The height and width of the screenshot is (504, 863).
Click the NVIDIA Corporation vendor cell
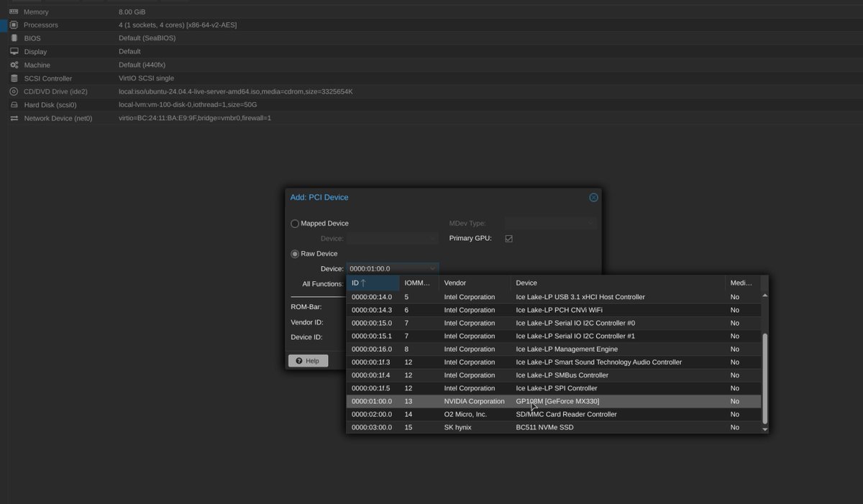click(x=474, y=401)
